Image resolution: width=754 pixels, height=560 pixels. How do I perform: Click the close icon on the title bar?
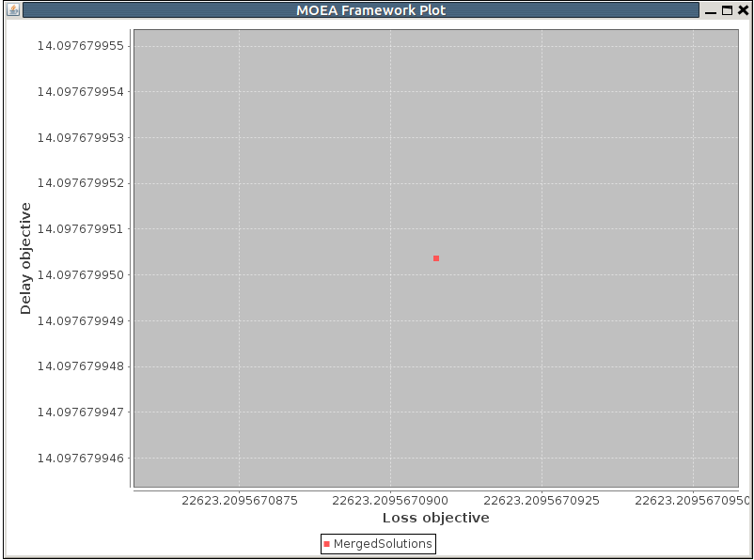743,10
